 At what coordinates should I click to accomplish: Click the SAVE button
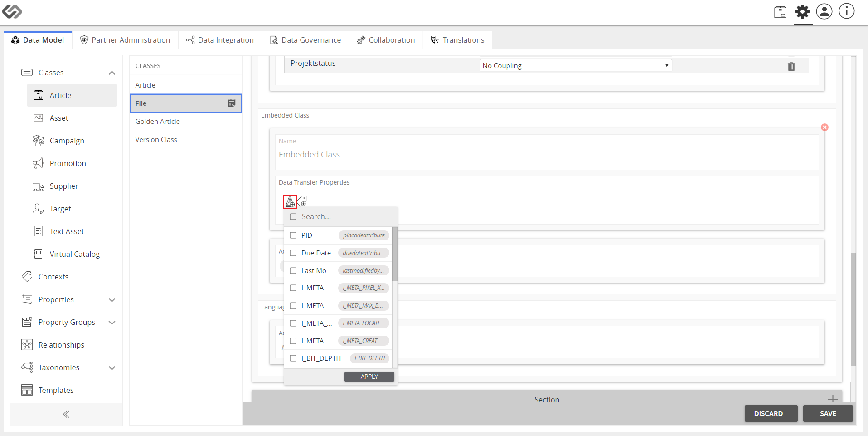click(x=828, y=414)
